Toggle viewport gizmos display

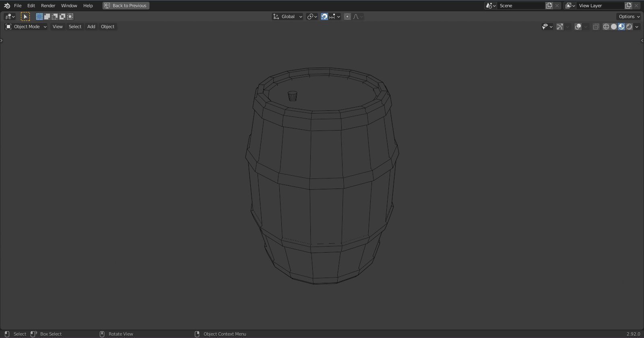(560, 27)
